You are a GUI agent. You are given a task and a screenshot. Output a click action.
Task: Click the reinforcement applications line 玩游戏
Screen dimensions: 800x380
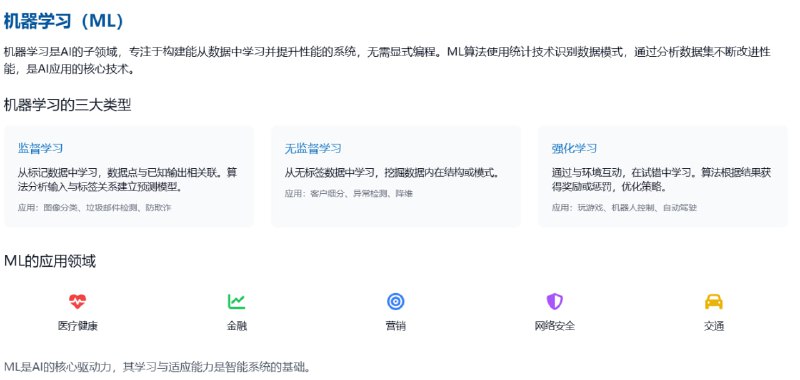(x=624, y=208)
